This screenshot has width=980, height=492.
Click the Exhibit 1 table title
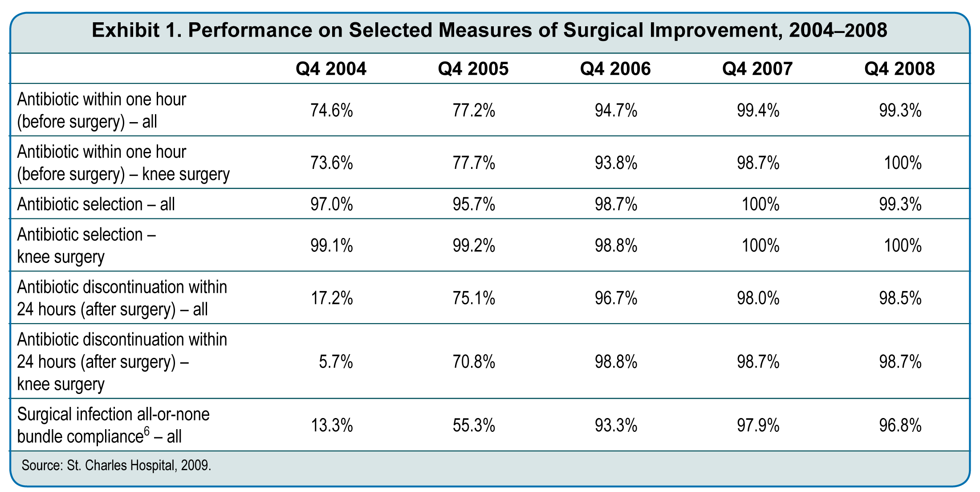tap(489, 30)
